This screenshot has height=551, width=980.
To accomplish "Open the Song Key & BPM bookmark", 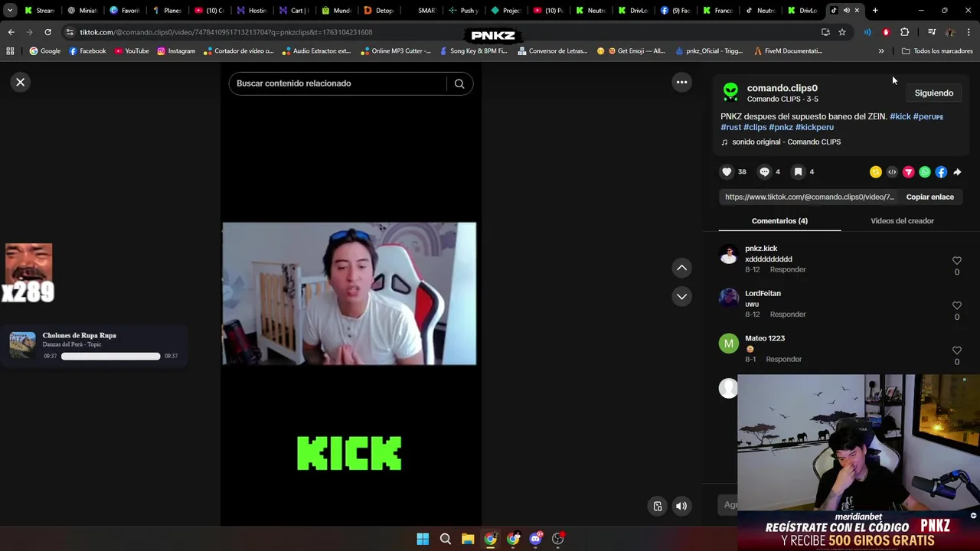I will click(473, 51).
